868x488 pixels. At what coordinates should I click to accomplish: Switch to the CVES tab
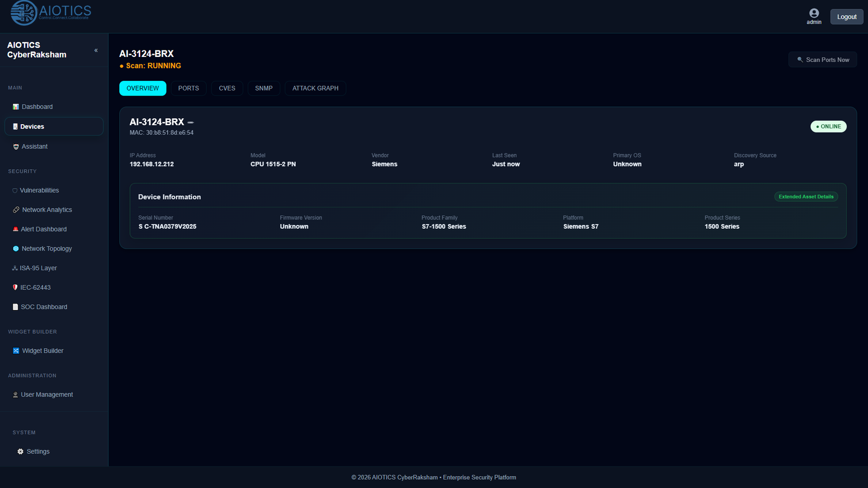(227, 88)
